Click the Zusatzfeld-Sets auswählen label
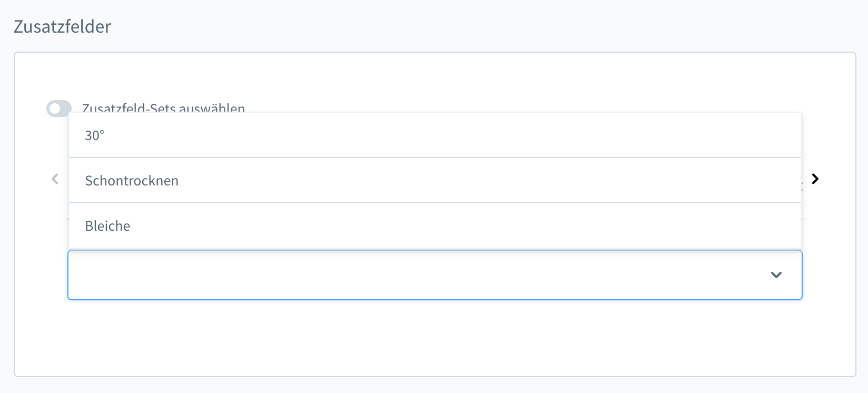The width and height of the screenshot is (868, 393). (163, 109)
